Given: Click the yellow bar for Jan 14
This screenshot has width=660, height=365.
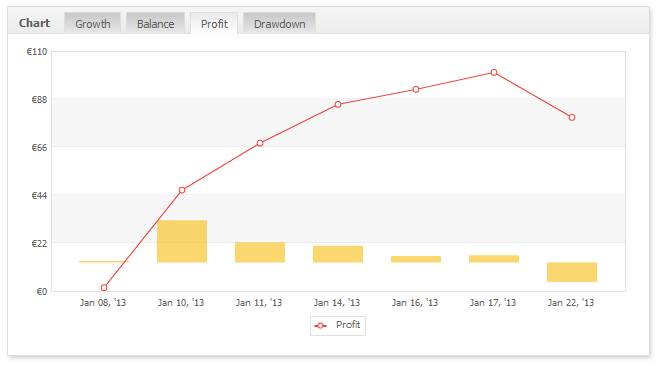Looking at the screenshot, I should (338, 254).
